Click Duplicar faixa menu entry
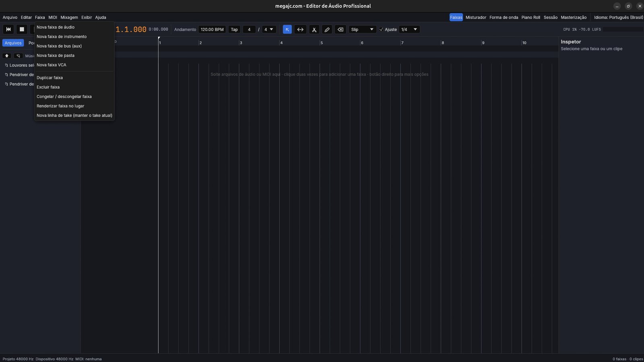644x362 pixels. click(74, 78)
